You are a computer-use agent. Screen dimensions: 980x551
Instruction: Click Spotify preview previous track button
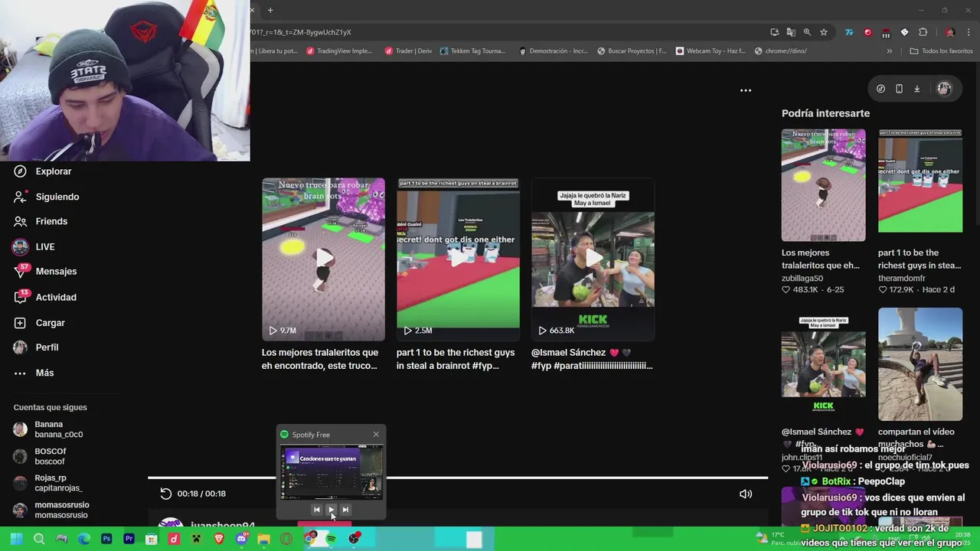click(x=317, y=510)
